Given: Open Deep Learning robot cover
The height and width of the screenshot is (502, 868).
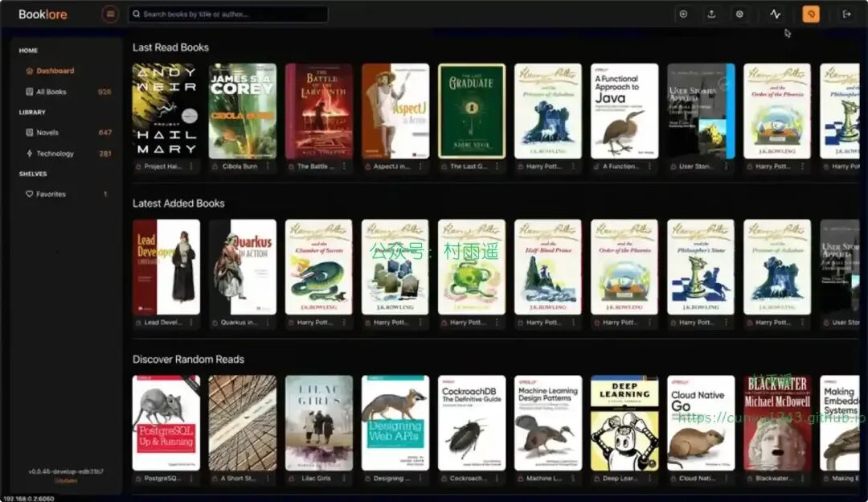Looking at the screenshot, I should click(x=624, y=423).
